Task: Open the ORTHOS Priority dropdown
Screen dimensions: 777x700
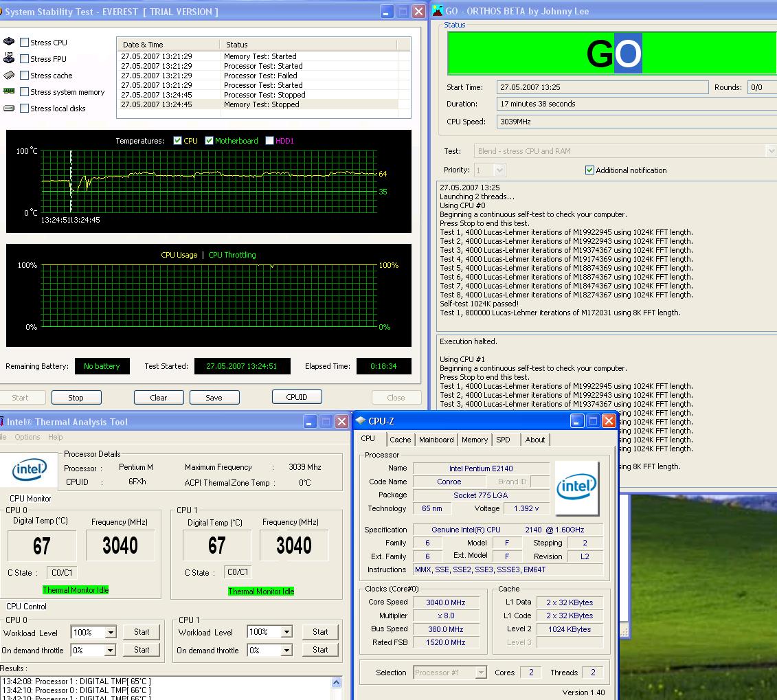Action: point(499,170)
